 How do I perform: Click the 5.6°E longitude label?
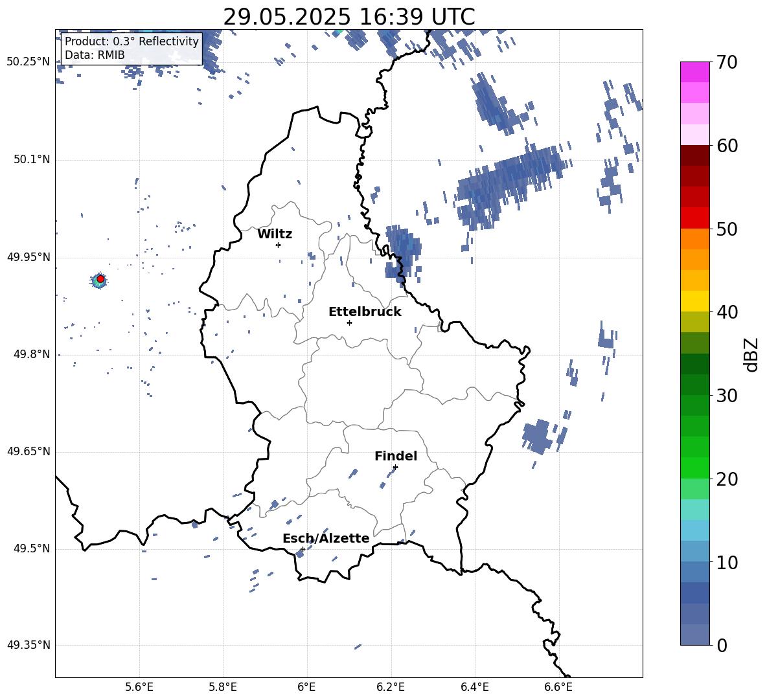tap(139, 687)
